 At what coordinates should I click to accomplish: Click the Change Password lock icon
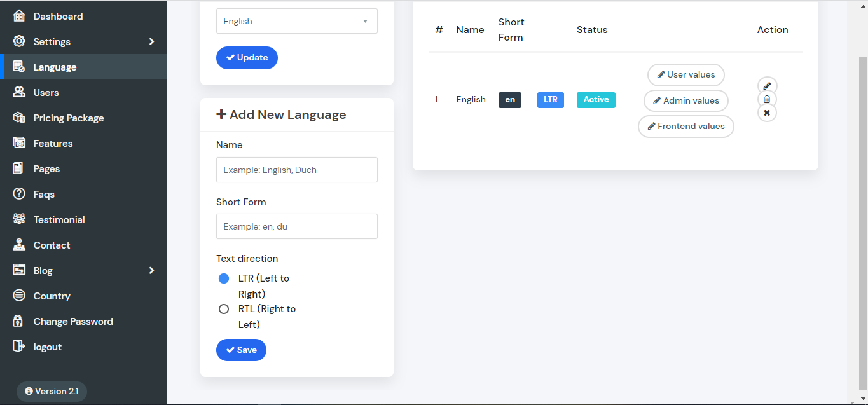pos(17,321)
